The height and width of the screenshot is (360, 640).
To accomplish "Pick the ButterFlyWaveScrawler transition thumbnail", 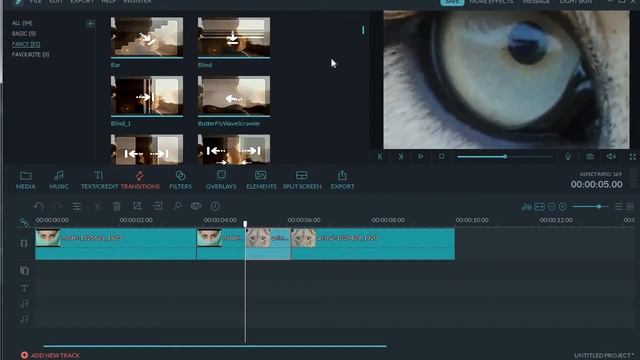I will point(233,96).
